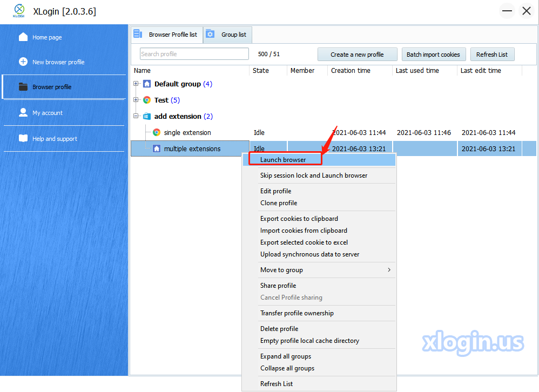
Task: Choose Refresh List in context menu
Action: [x=319, y=384]
